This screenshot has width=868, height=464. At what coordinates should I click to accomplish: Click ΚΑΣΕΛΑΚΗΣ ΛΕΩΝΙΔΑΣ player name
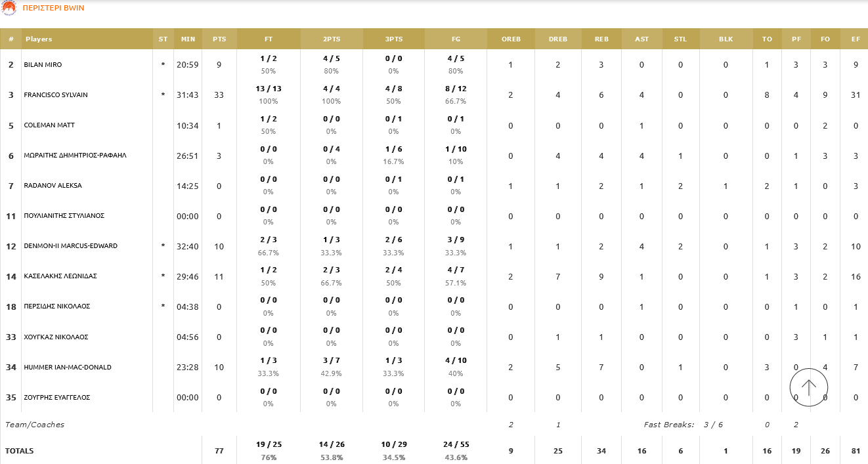(x=60, y=276)
